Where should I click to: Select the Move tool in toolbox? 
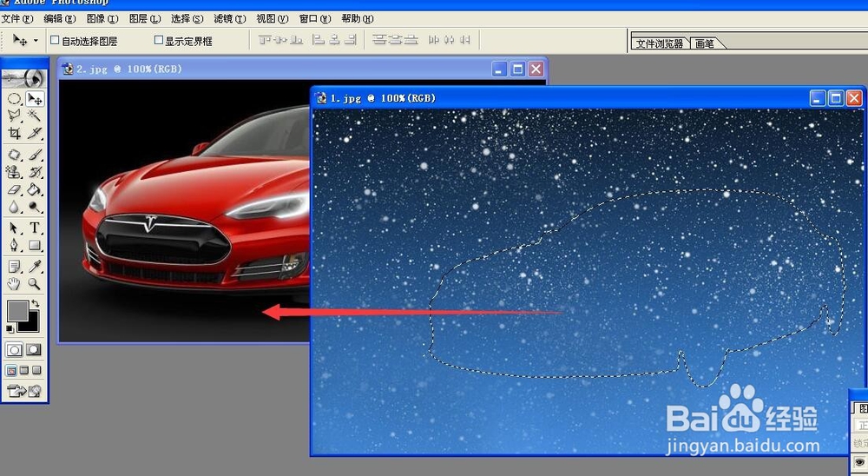point(35,99)
